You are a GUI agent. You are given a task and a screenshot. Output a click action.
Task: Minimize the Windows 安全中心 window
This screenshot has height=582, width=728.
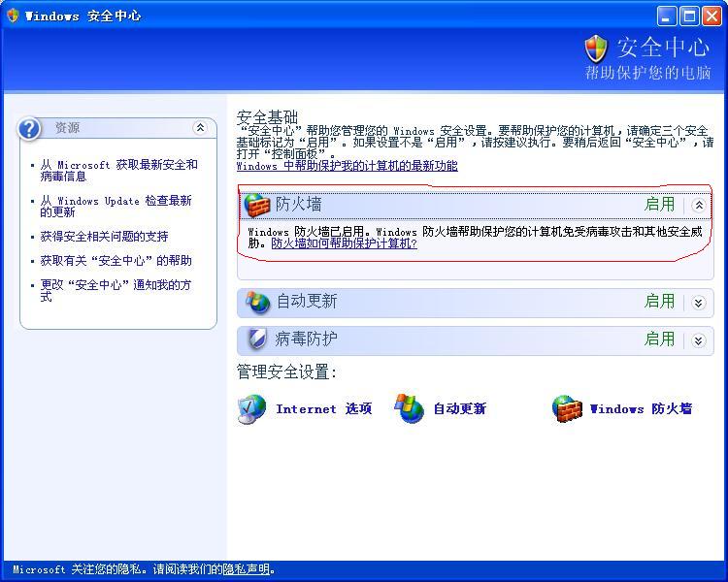point(666,16)
